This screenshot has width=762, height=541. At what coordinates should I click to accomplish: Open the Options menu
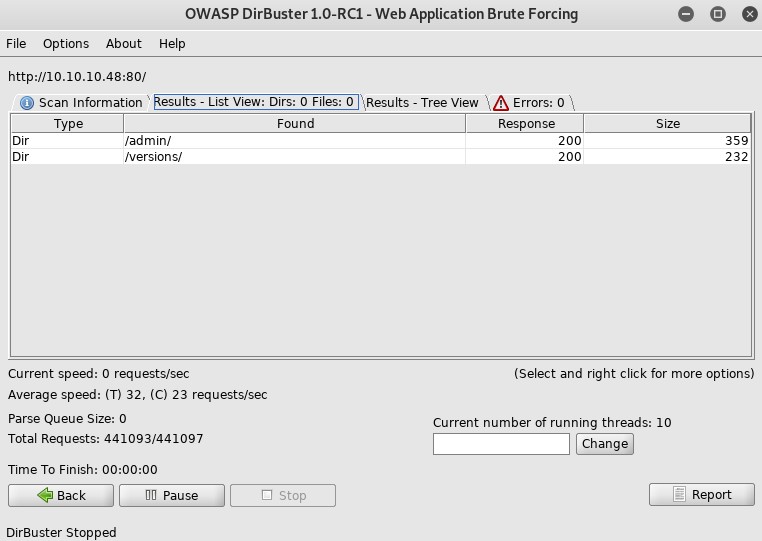click(x=66, y=44)
